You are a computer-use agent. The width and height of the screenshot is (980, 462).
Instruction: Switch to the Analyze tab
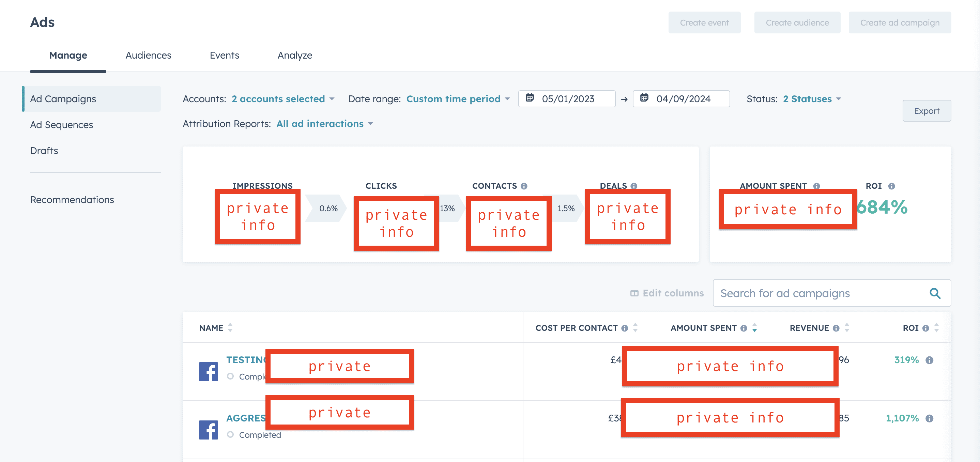pos(295,55)
